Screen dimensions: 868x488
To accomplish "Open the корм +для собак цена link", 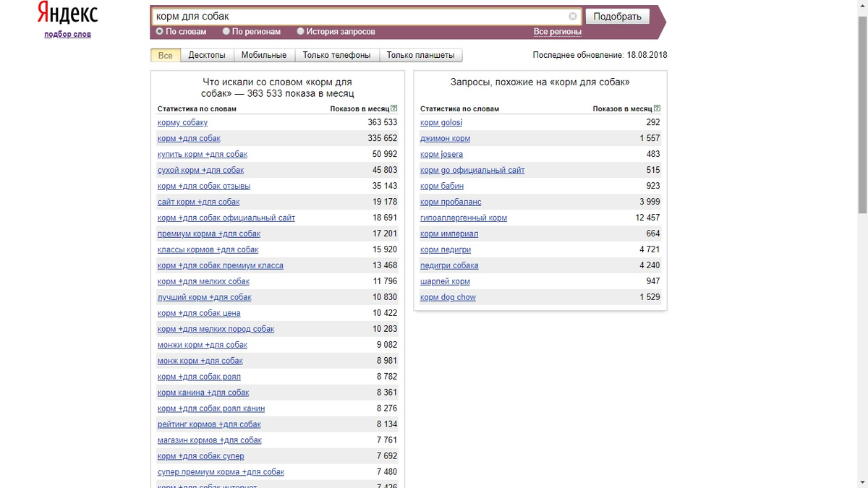I will (x=199, y=313).
